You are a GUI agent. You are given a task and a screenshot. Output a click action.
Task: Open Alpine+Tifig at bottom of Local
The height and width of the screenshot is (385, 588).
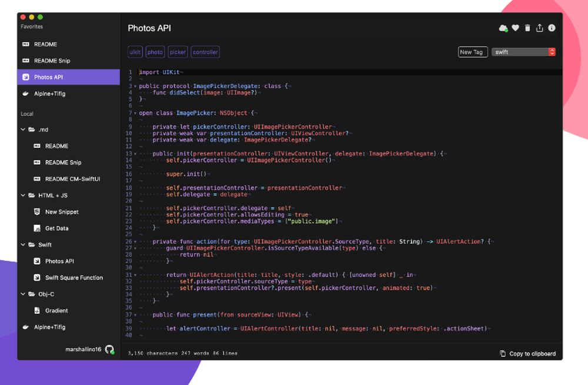click(69, 327)
